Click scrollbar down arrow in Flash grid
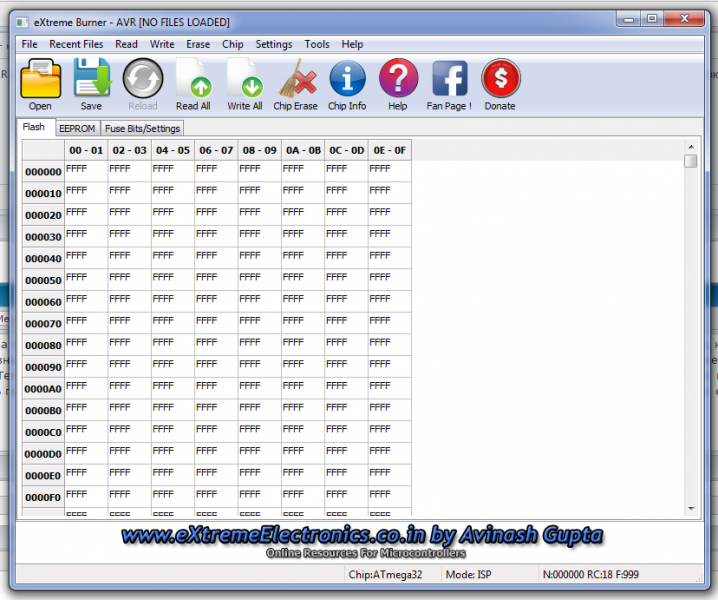This screenshot has width=718, height=600. [691, 508]
